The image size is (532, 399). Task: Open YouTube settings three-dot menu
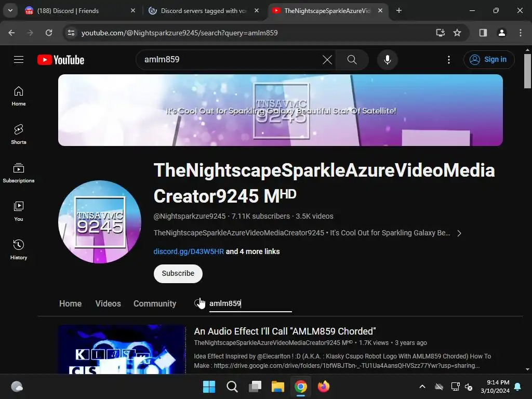point(449,60)
